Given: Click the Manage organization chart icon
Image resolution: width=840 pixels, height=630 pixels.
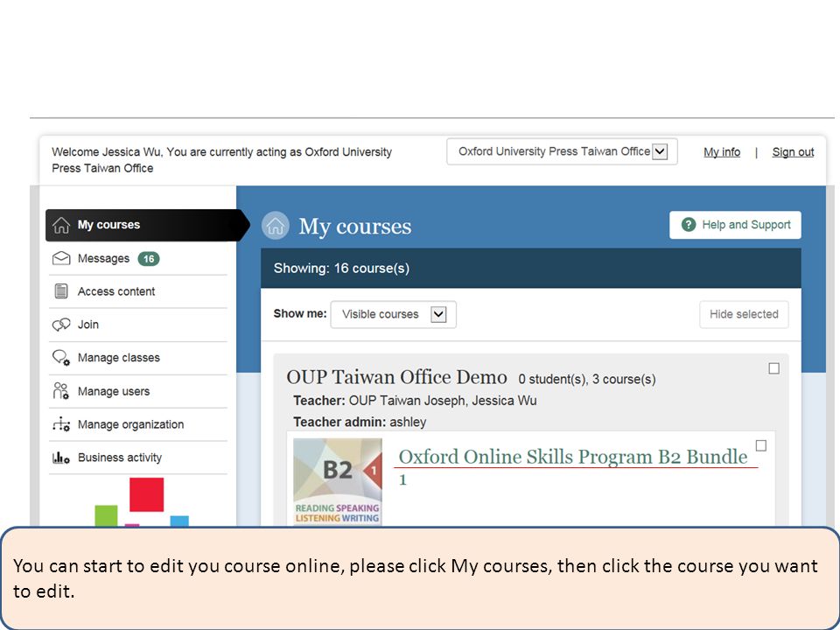Looking at the screenshot, I should point(61,424).
